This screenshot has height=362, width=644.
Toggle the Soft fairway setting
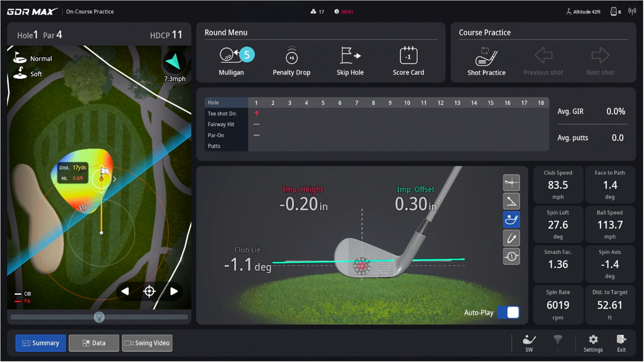[28, 73]
